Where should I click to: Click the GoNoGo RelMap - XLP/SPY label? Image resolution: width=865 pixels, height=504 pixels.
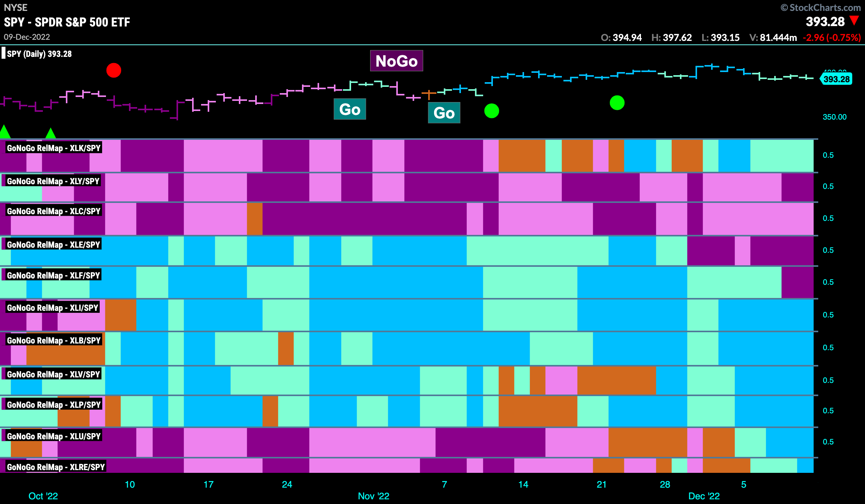point(54,405)
